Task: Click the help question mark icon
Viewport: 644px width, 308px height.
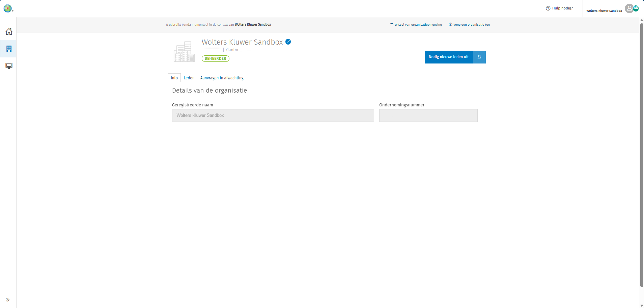Action: 548,8
